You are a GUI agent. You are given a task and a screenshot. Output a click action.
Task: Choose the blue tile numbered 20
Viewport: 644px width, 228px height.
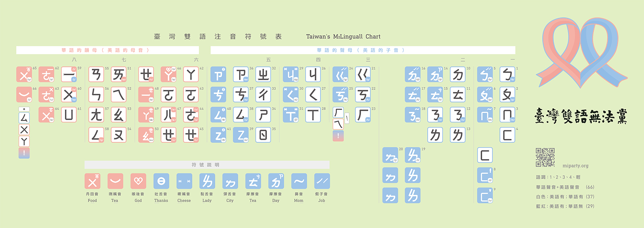[390, 155]
